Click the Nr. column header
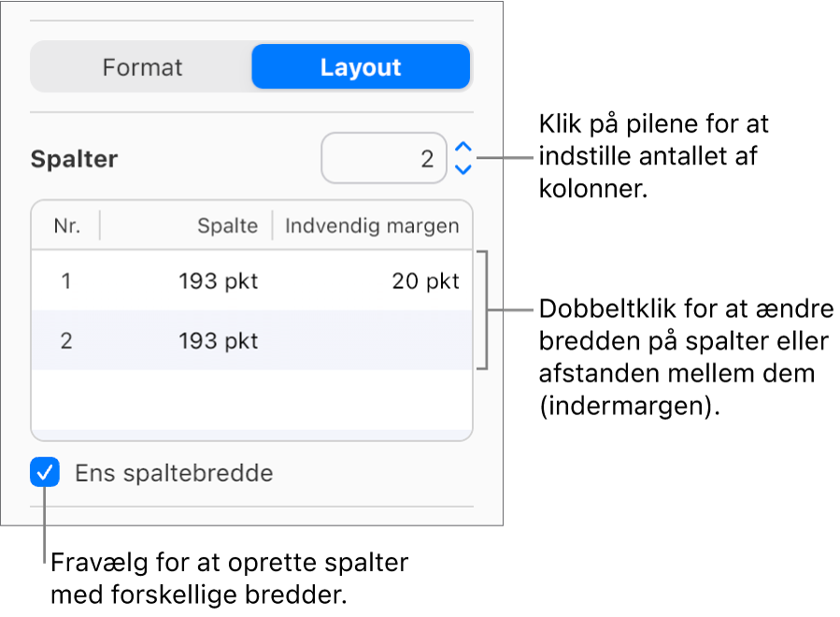Viewport: 840px width, 617px height. point(65,225)
